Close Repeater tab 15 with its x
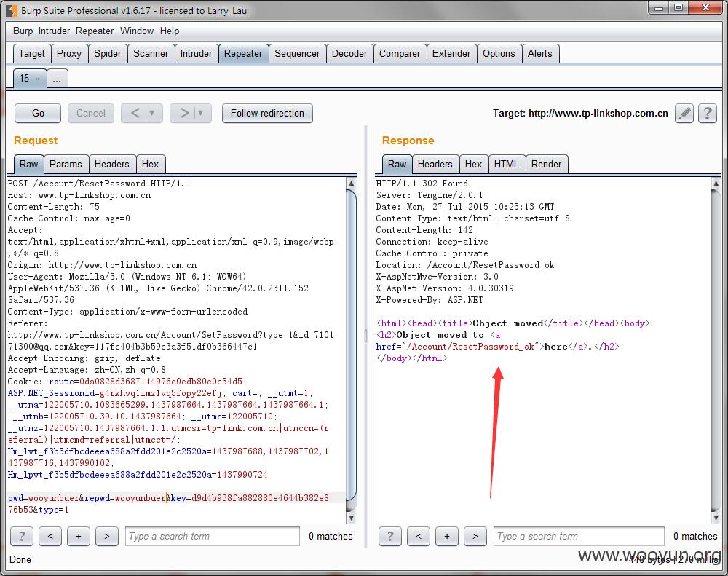 [38, 79]
